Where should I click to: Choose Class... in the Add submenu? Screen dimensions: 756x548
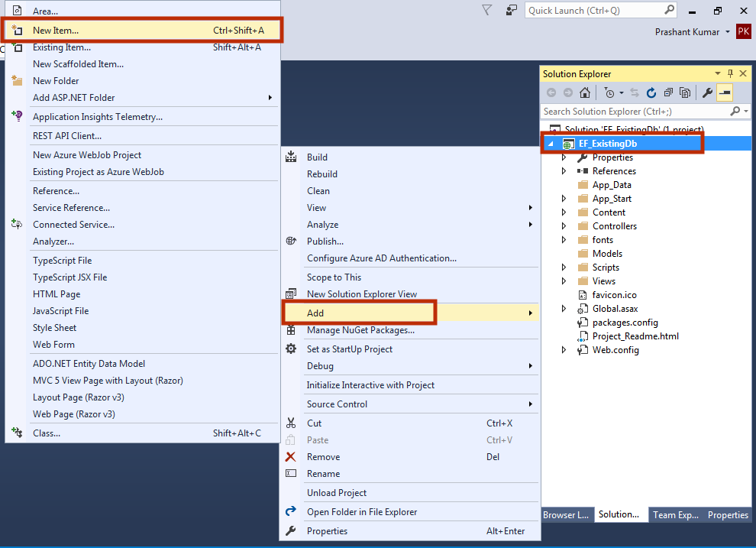tap(143, 433)
